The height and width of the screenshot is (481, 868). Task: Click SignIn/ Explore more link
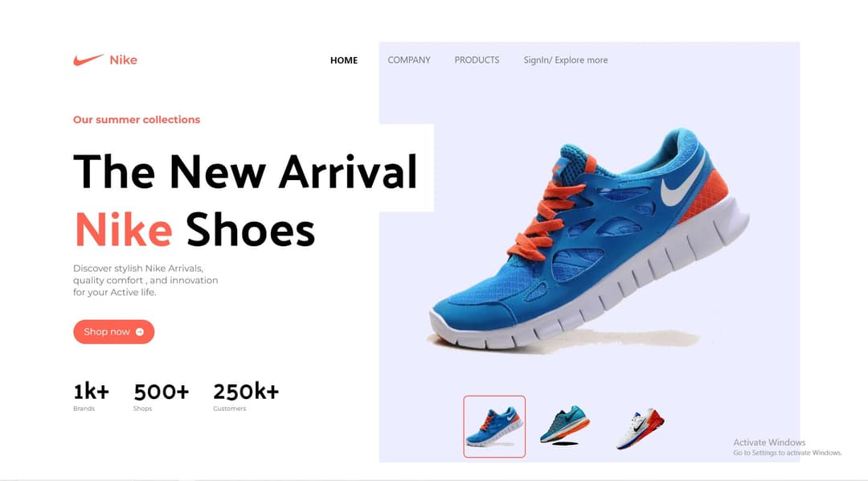tap(566, 60)
